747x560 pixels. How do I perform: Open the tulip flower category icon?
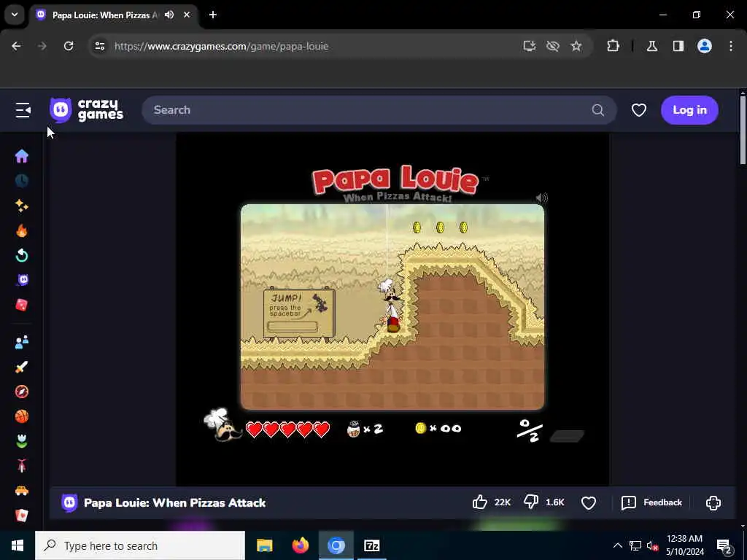click(x=21, y=441)
